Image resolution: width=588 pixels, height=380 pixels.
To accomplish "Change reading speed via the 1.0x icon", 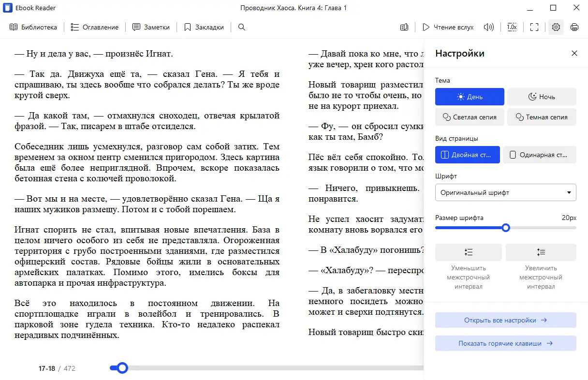I will tap(512, 27).
